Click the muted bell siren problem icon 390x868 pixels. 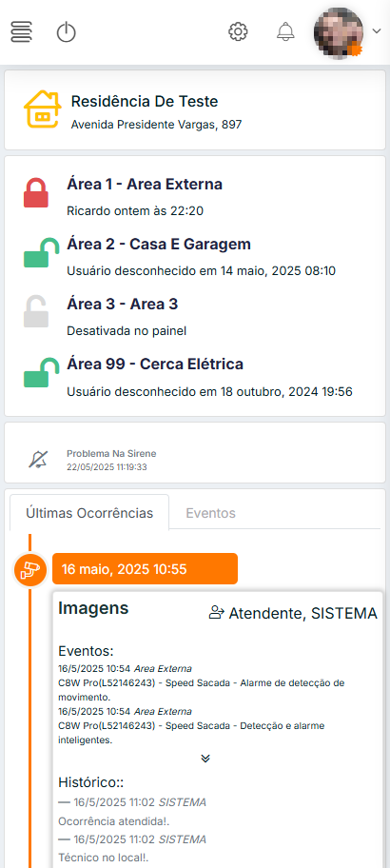tap(38, 459)
